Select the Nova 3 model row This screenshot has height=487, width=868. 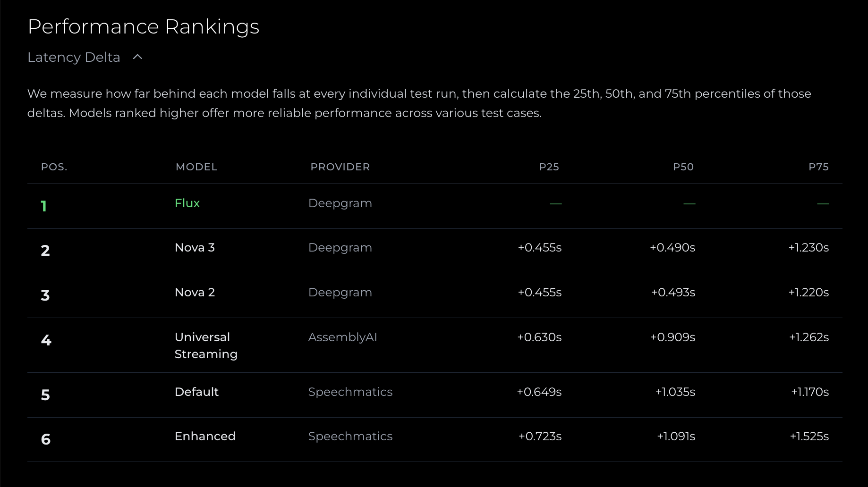195,248
